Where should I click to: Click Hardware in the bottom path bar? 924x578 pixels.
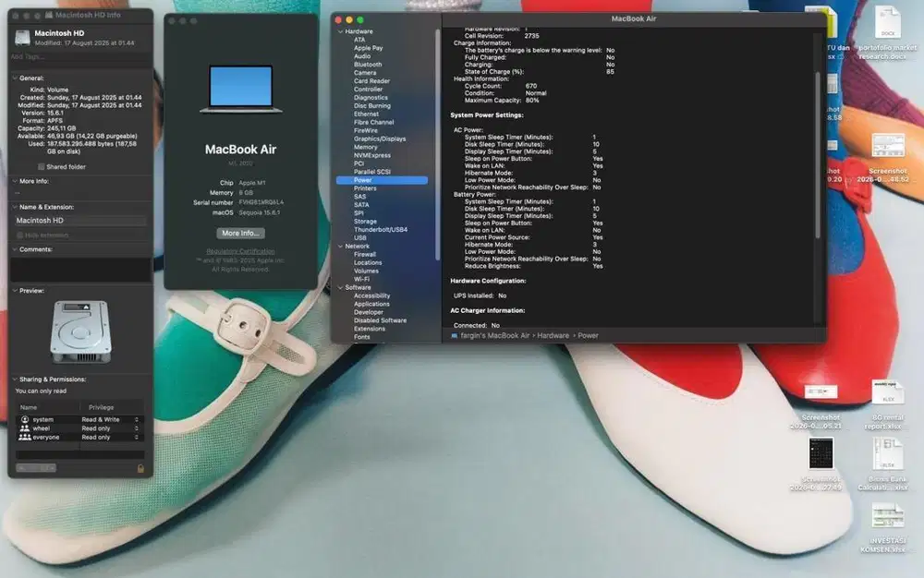(553, 335)
